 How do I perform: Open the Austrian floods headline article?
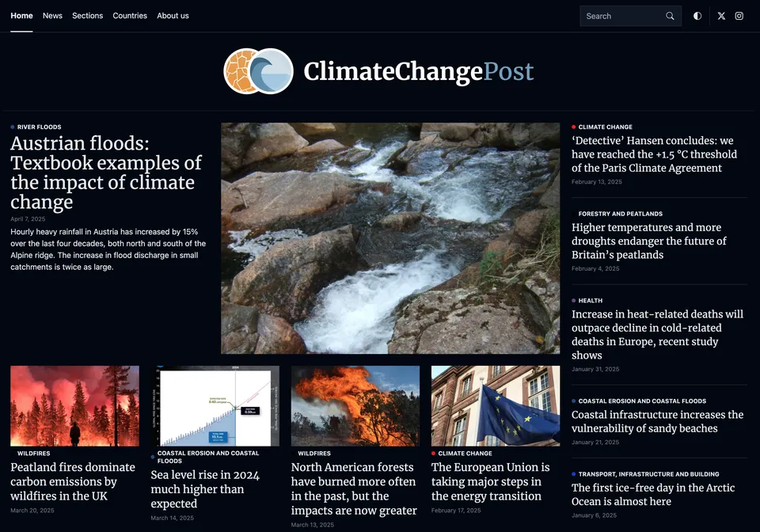click(106, 173)
